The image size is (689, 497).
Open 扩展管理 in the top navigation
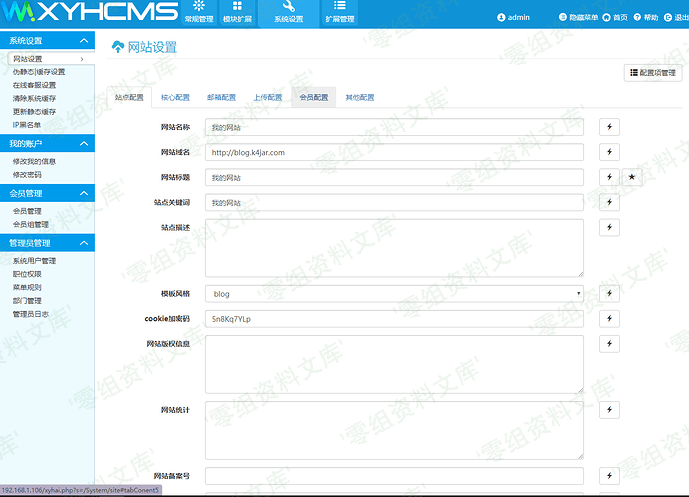(339, 13)
